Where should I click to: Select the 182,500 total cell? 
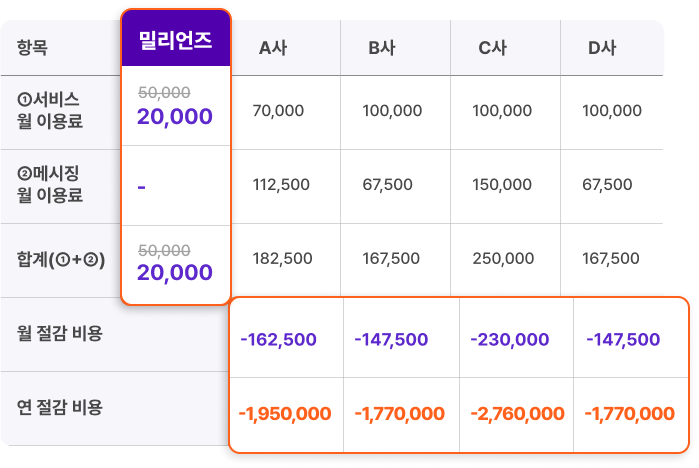tap(283, 259)
